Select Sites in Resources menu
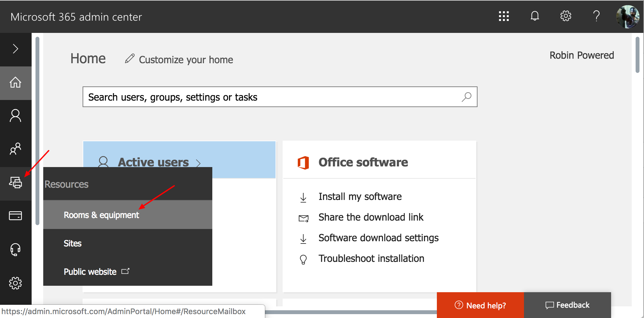Viewport: 644px width, 318px height. point(128,243)
